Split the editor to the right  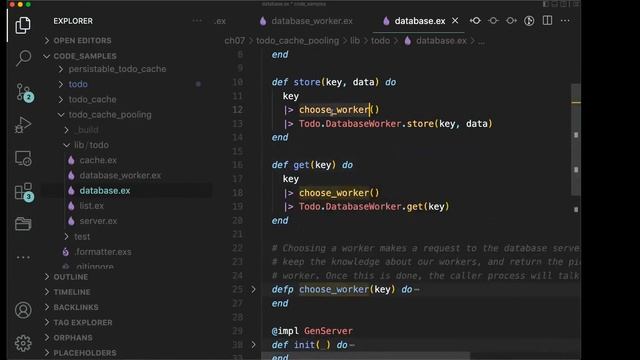[x=547, y=20]
